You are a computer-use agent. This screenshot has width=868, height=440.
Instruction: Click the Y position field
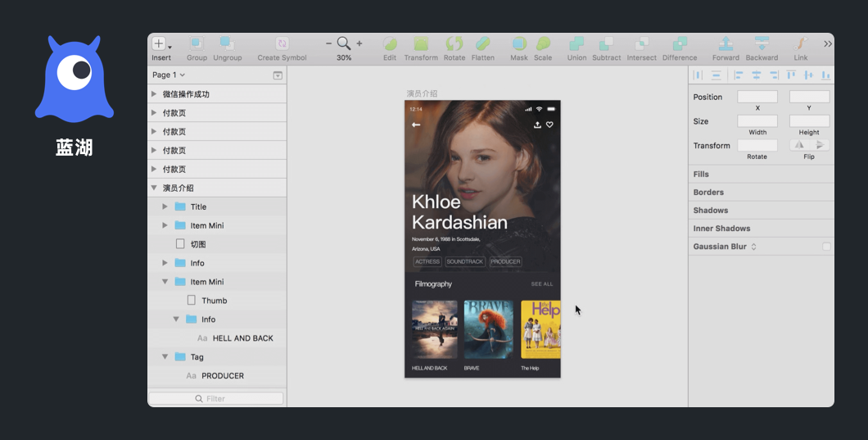pyautogui.click(x=809, y=97)
